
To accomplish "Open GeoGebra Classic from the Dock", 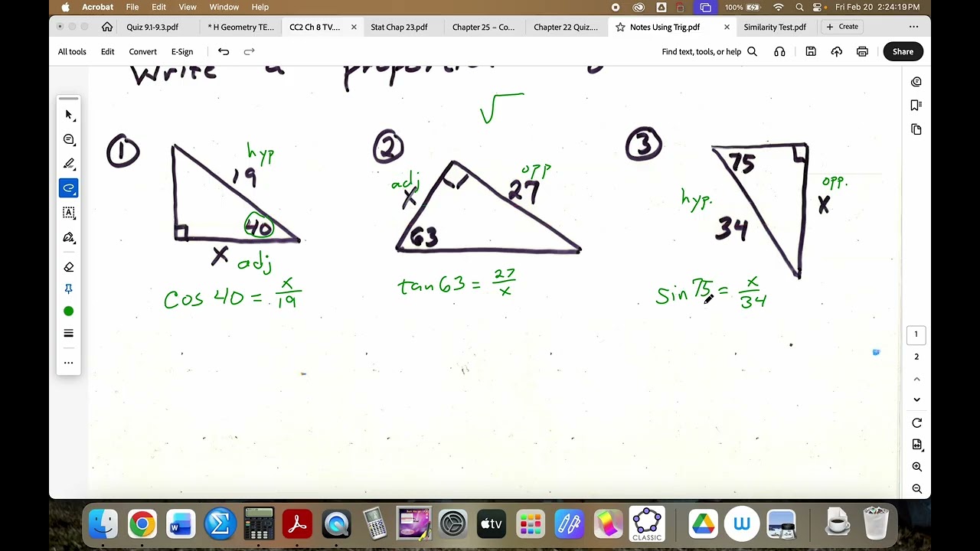I will point(647,524).
